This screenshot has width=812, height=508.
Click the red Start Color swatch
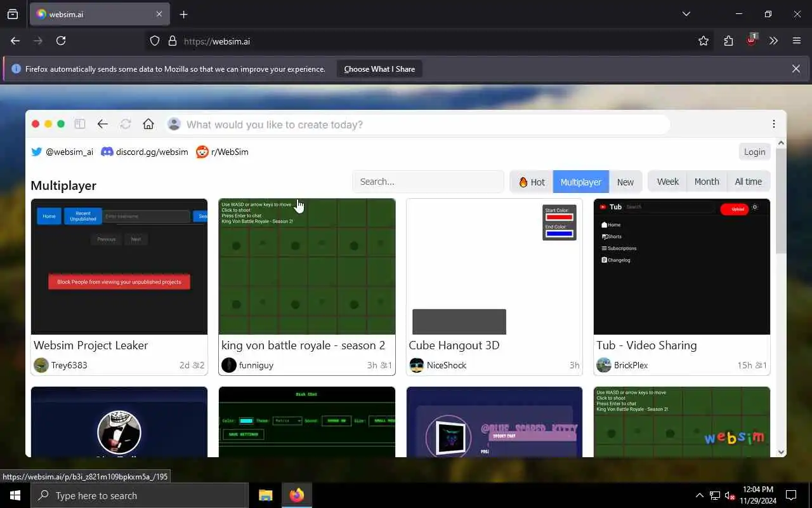[x=560, y=217]
